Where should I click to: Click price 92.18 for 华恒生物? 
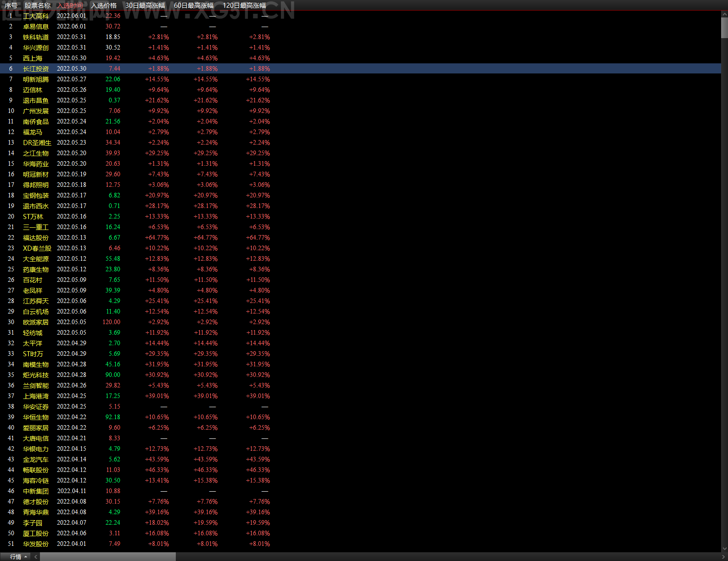pos(113,417)
